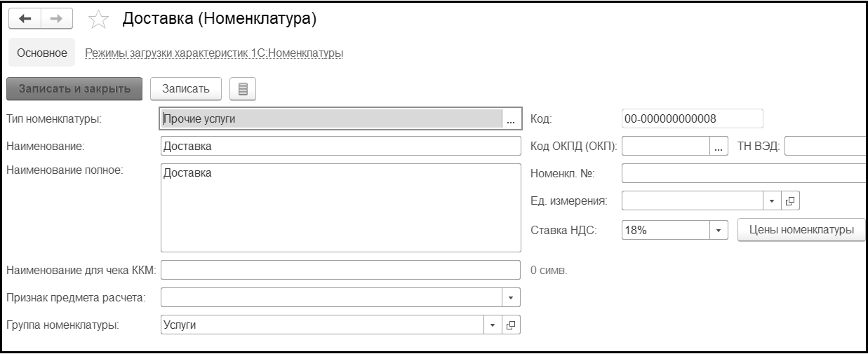Expand the Признак предмета расчета dropdown
Image resolution: width=868 pixels, height=354 pixels.
[511, 297]
